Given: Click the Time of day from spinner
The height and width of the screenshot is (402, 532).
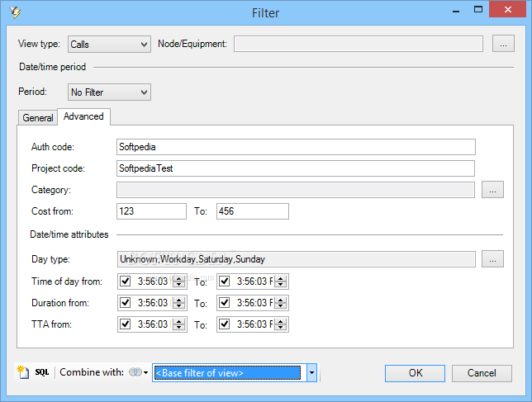Looking at the screenshot, I should point(178,281).
